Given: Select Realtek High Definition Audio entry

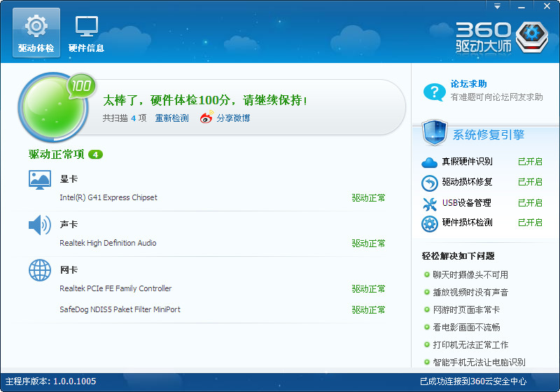Looking at the screenshot, I should coord(108,243).
